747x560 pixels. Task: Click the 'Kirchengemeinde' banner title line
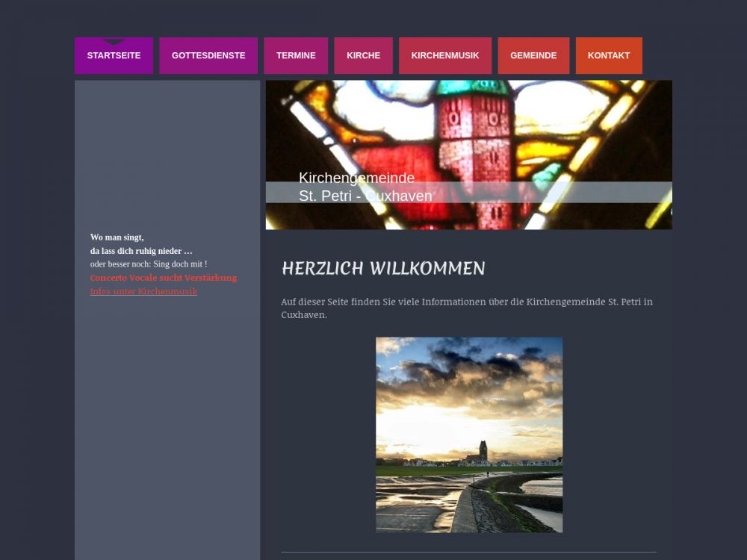(x=356, y=178)
